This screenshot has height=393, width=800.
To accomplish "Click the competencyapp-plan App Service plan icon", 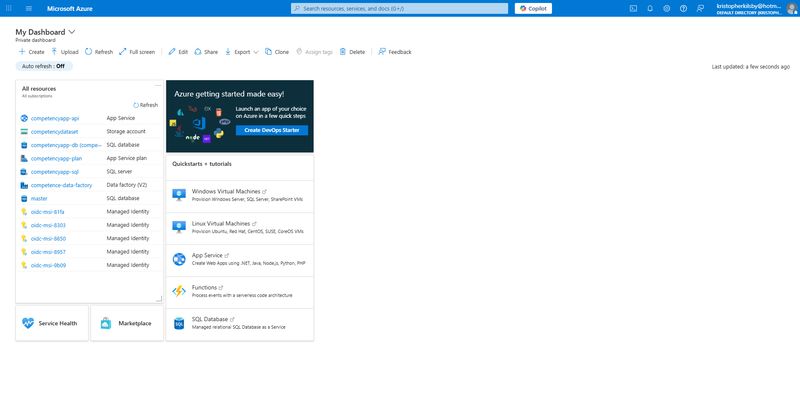I will pos(24,158).
